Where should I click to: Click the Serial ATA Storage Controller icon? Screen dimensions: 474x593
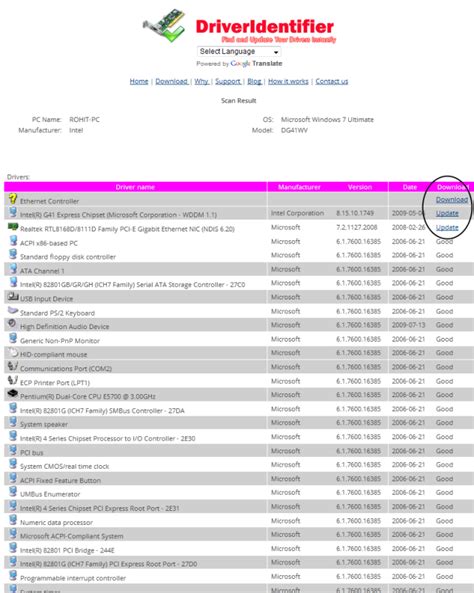13,282
